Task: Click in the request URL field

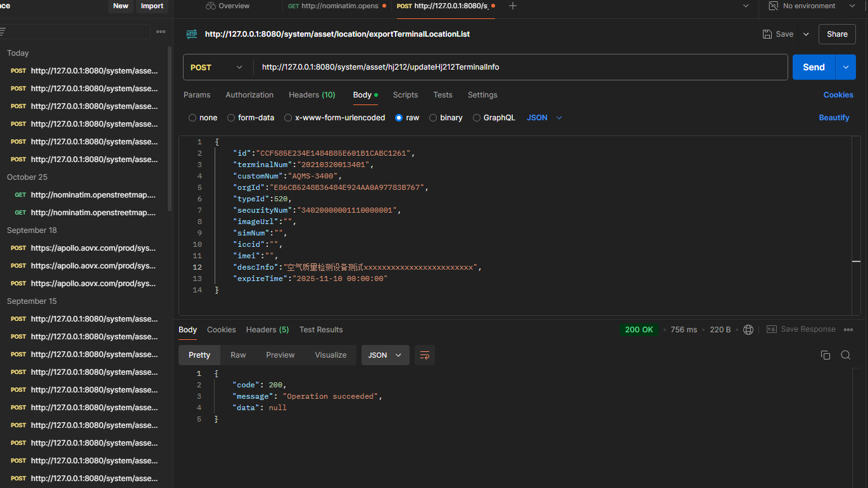Action: (x=519, y=67)
